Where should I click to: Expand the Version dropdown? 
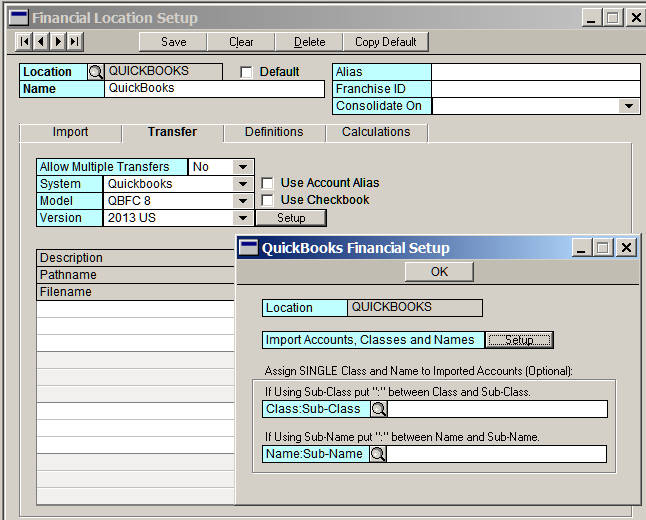(x=243, y=218)
